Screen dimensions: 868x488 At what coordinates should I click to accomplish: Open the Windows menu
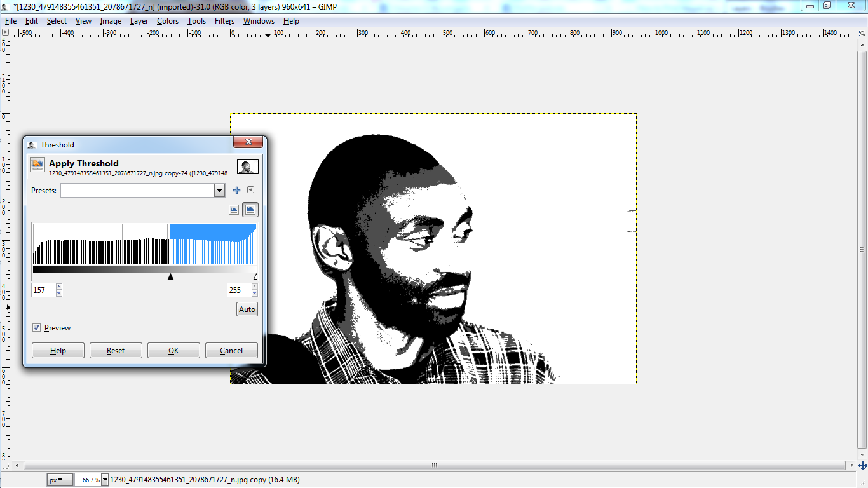pos(259,21)
